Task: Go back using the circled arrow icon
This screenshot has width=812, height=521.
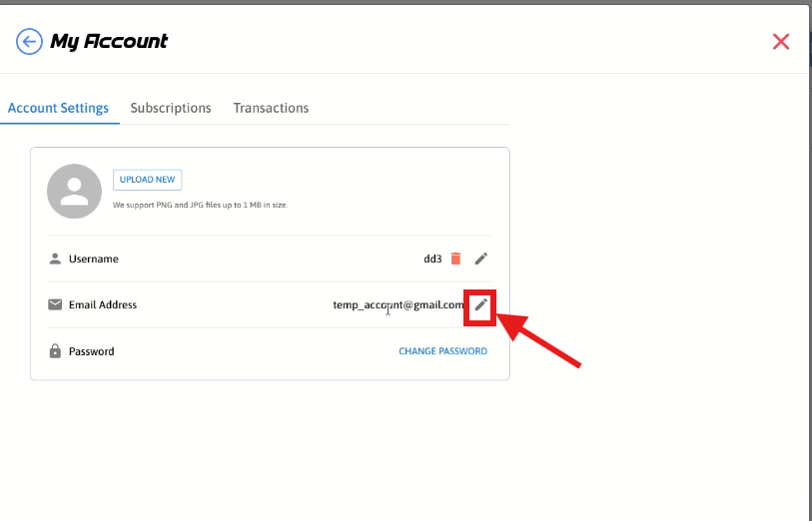Action: click(29, 41)
